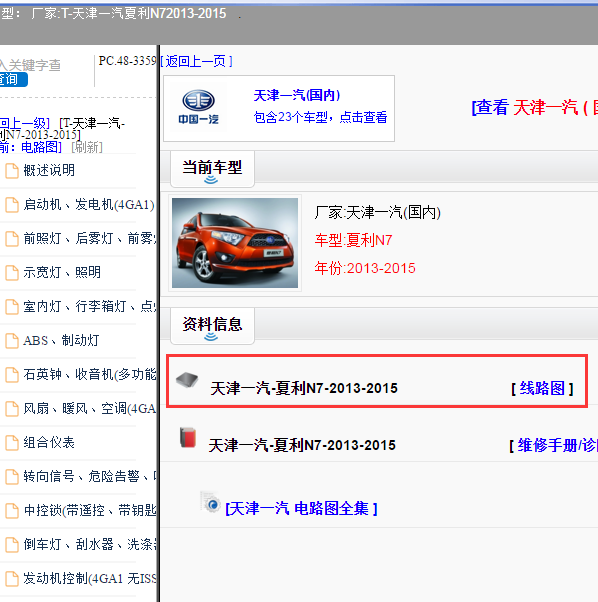Image resolution: width=598 pixels, height=602 pixels.
Task: Click the 回上一级 link in sidebar
Action: pos(25,123)
